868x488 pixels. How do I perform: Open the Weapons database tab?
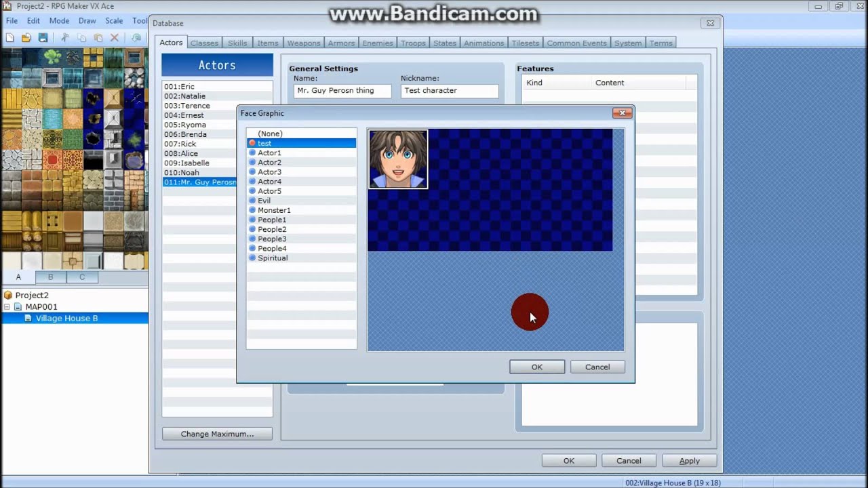point(303,43)
